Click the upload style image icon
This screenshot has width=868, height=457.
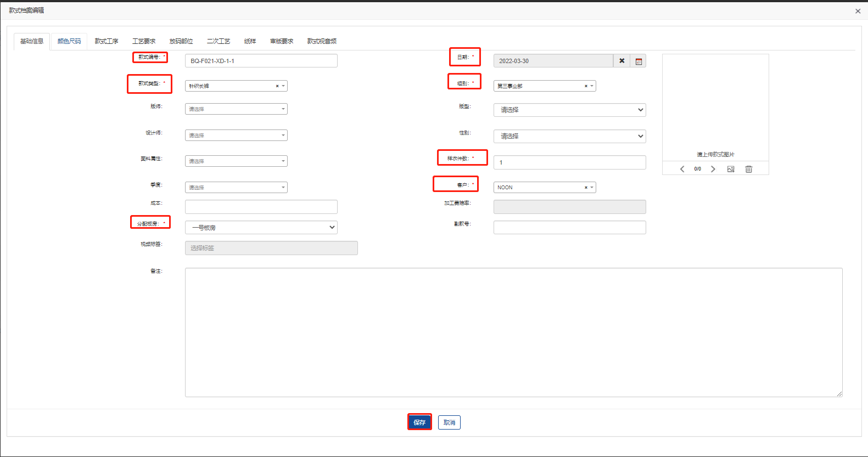731,169
